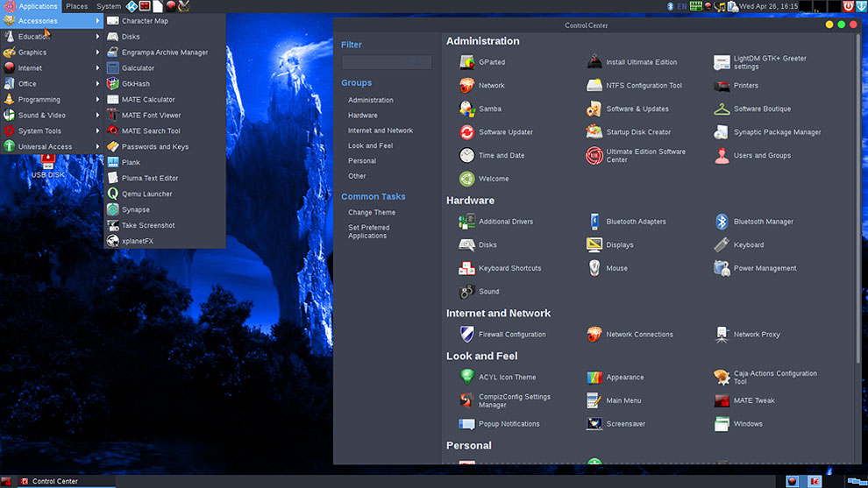The width and height of the screenshot is (868, 488).
Task: Launch Qemu Launcher
Action: coord(165,194)
